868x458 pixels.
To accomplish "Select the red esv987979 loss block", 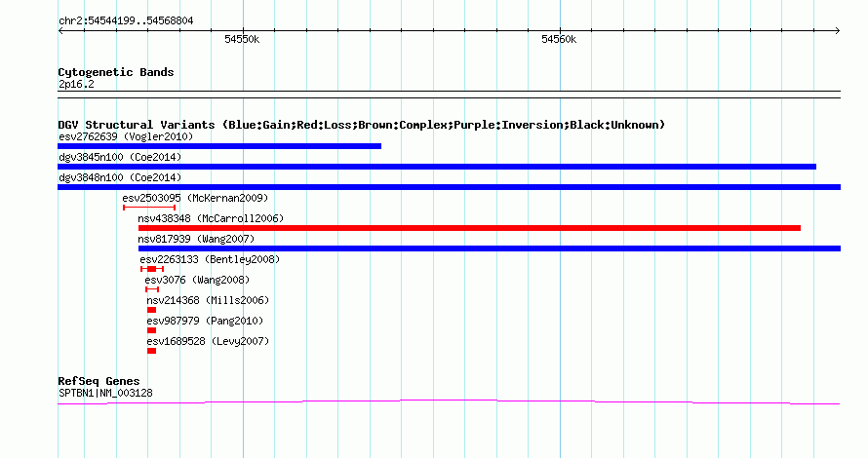I will pos(152,330).
